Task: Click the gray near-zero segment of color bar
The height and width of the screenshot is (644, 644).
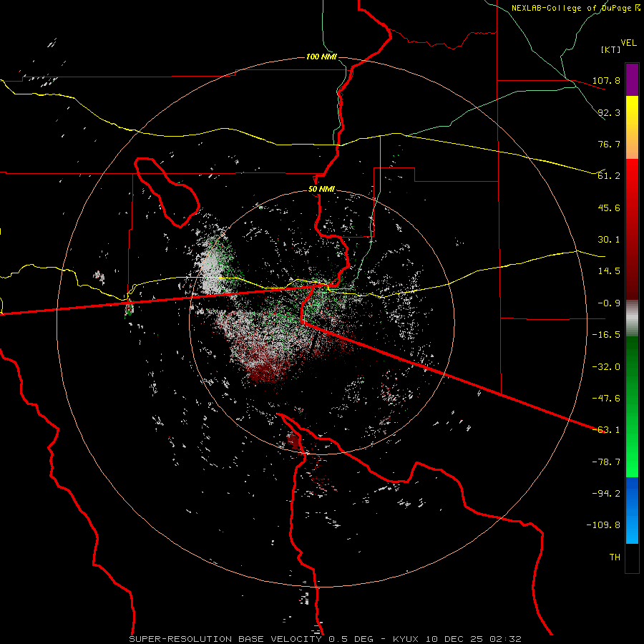Action: (x=632, y=318)
